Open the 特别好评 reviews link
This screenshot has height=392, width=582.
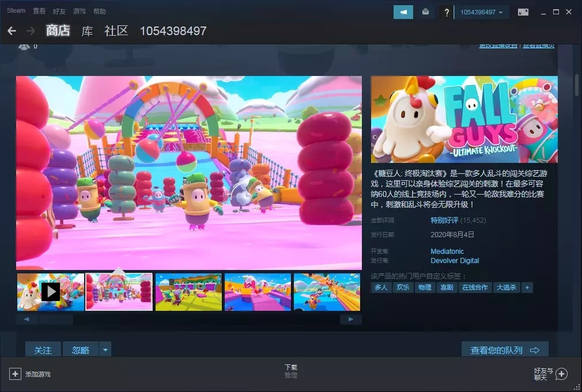pos(444,220)
